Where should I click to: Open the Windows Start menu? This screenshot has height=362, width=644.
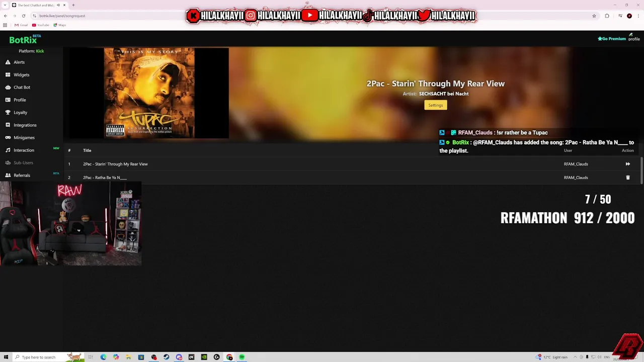point(6,357)
